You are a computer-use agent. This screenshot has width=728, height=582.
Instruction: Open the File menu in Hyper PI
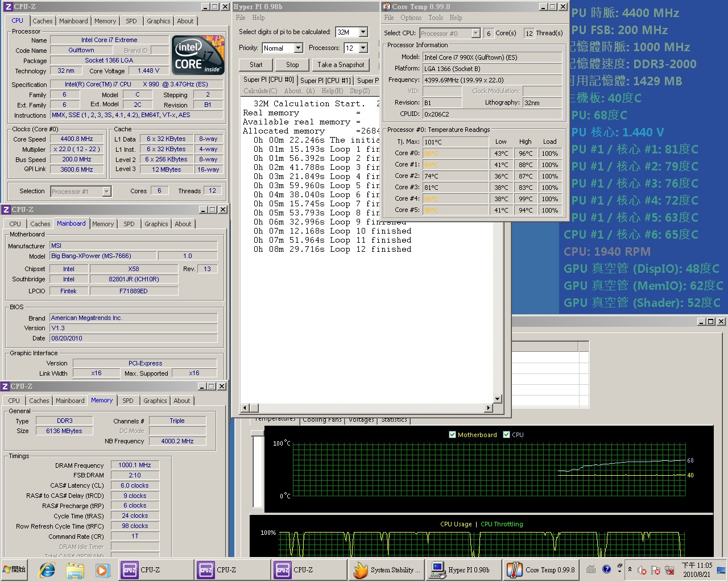coord(241,18)
